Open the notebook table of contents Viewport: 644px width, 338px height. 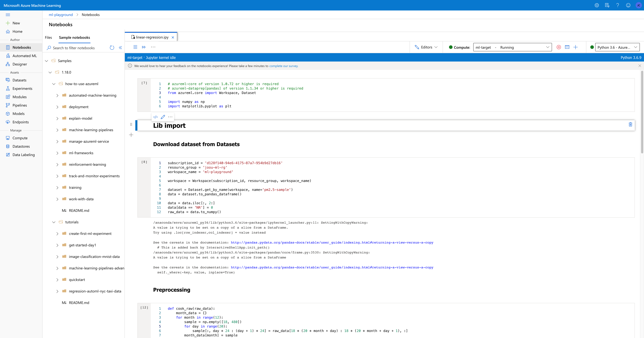tap(135, 47)
